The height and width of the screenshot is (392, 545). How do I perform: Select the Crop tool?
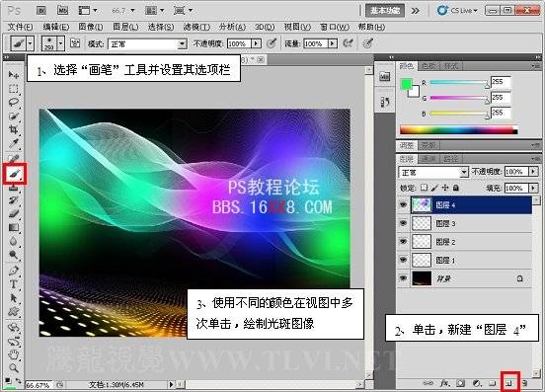point(14,130)
